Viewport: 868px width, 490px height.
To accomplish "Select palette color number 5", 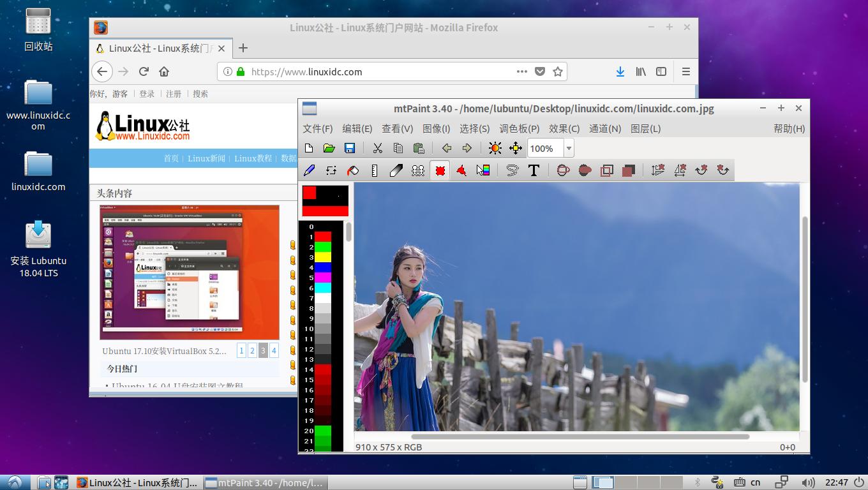I will coord(322,276).
